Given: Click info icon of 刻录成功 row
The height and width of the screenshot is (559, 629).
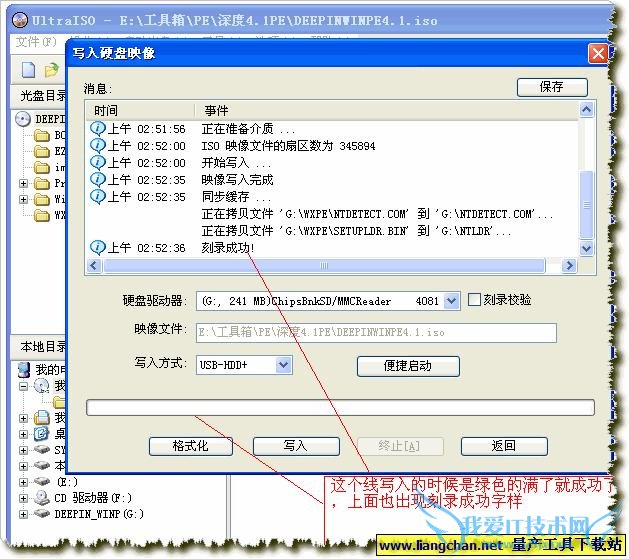Looking at the screenshot, I should (x=97, y=247).
